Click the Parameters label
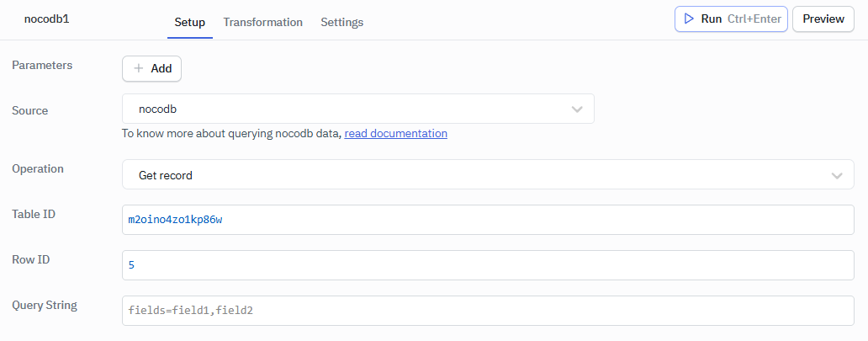The height and width of the screenshot is (341, 868). click(42, 65)
